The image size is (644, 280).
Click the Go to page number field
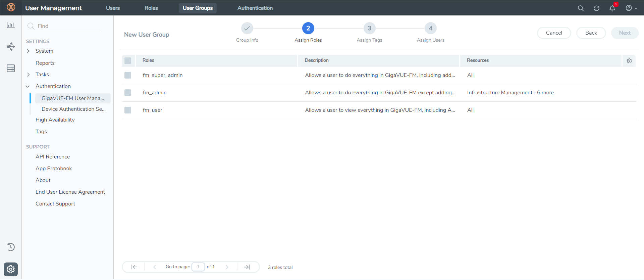point(198,267)
